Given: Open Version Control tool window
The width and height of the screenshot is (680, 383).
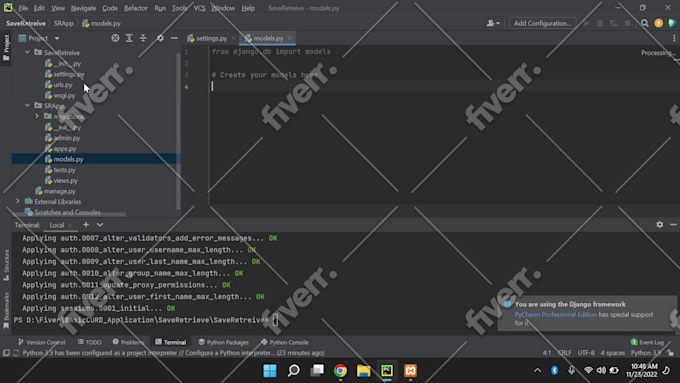Looking at the screenshot, I should click(x=42, y=342).
